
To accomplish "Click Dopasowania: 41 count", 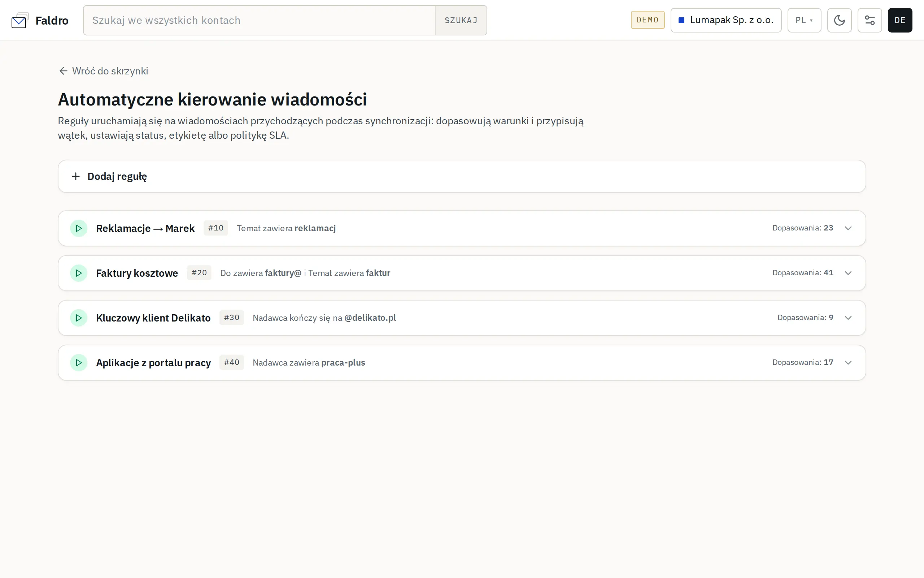I will point(803,272).
